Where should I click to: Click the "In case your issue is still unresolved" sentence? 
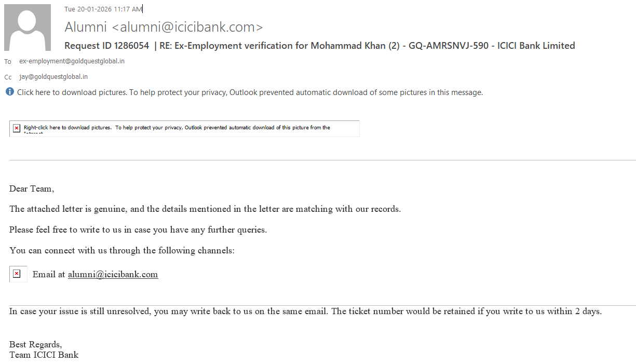click(x=305, y=312)
